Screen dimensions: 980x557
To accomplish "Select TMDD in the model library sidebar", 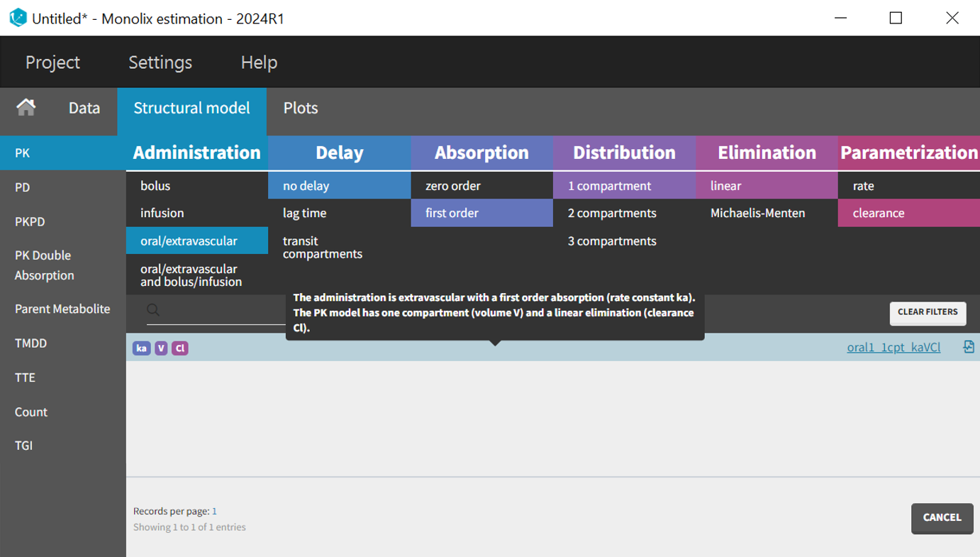I will pyautogui.click(x=30, y=343).
